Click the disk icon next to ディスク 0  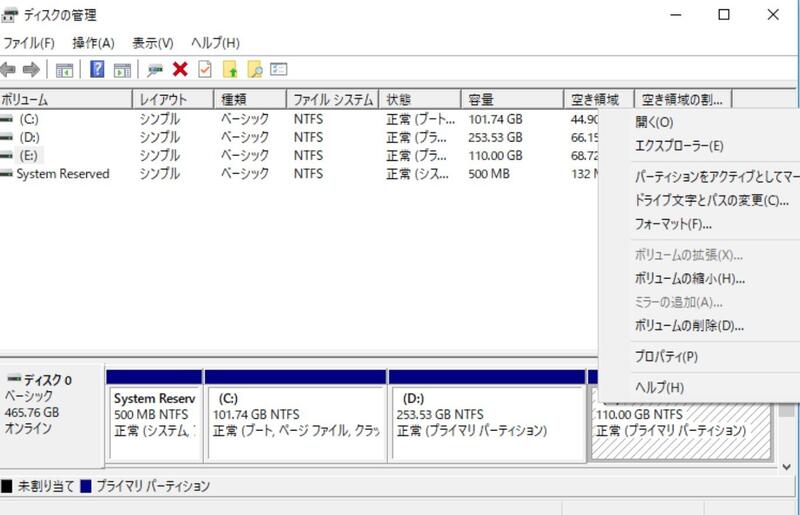[14, 379]
